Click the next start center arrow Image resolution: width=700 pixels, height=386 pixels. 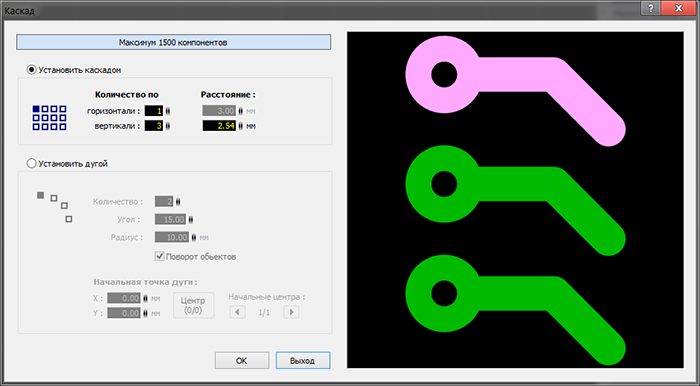tap(291, 312)
